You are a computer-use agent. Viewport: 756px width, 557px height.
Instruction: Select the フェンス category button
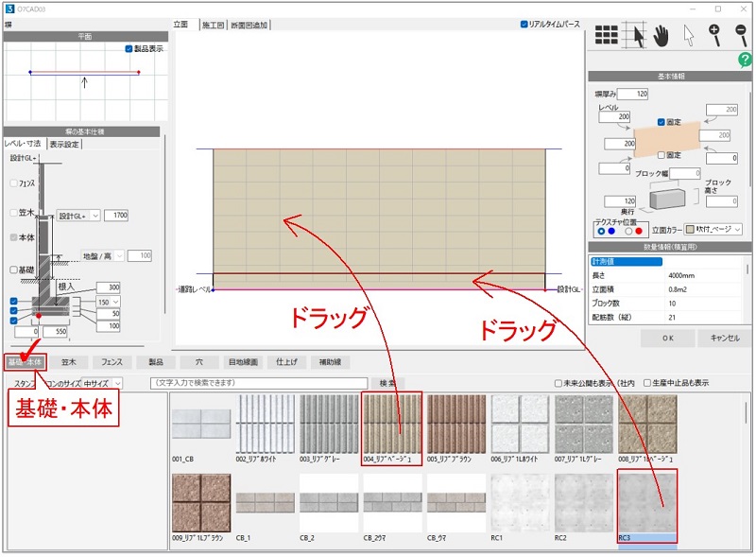click(x=112, y=362)
